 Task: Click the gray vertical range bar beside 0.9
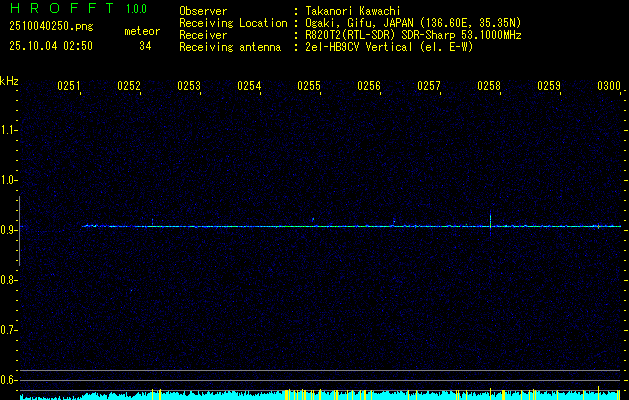[19, 231]
